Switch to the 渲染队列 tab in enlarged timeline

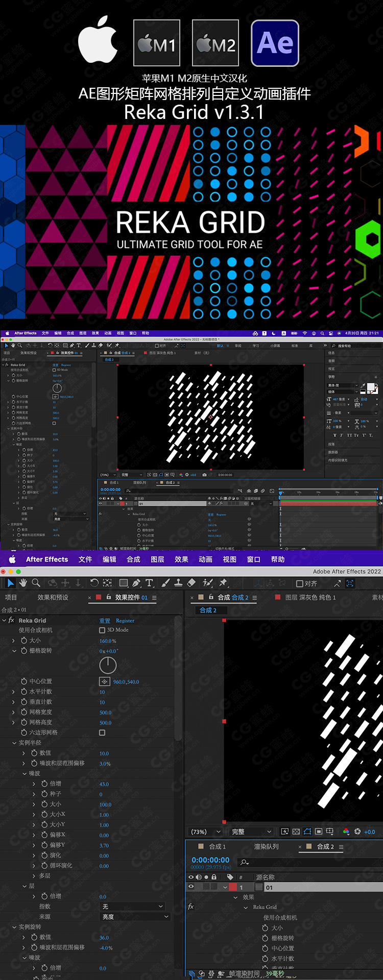point(267,847)
